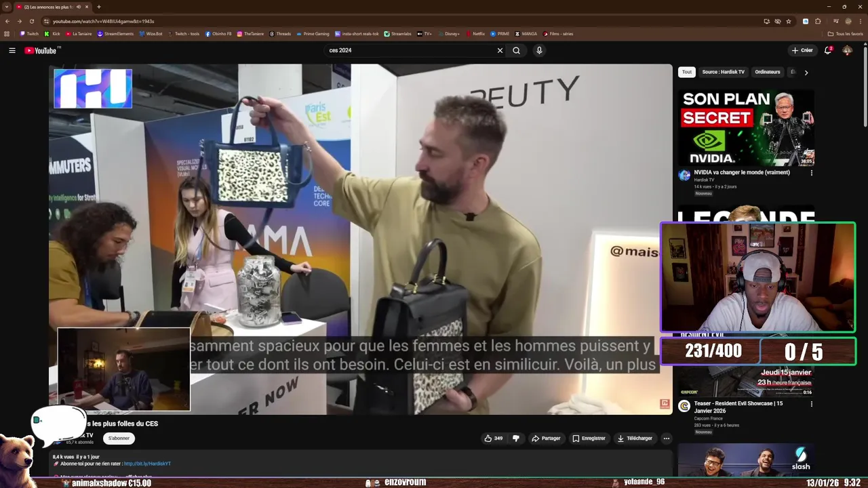The height and width of the screenshot is (488, 868).
Task: Go forward in browser history
Action: (19, 21)
